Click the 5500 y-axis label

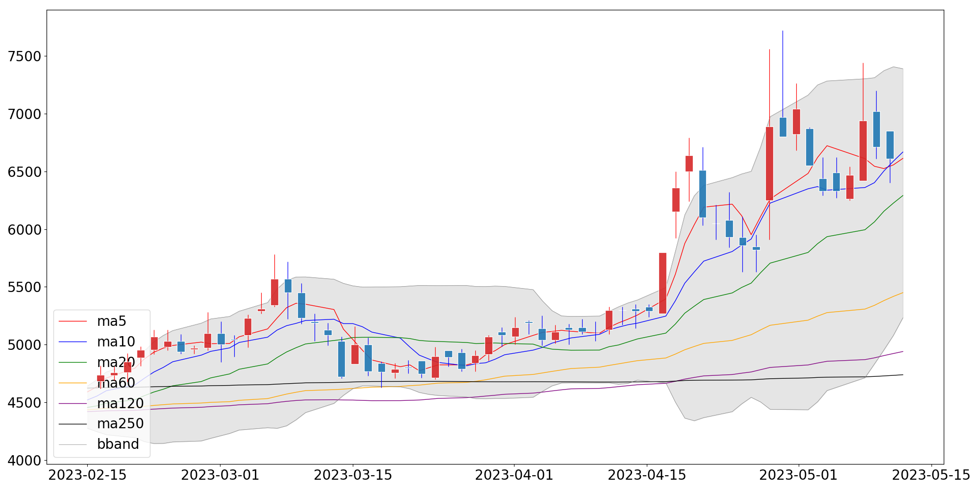click(x=24, y=288)
